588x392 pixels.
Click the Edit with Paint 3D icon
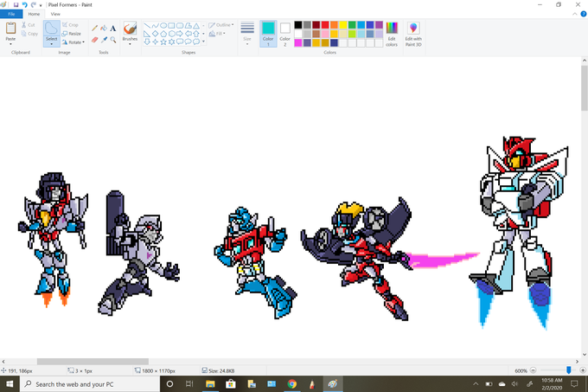pos(413,29)
